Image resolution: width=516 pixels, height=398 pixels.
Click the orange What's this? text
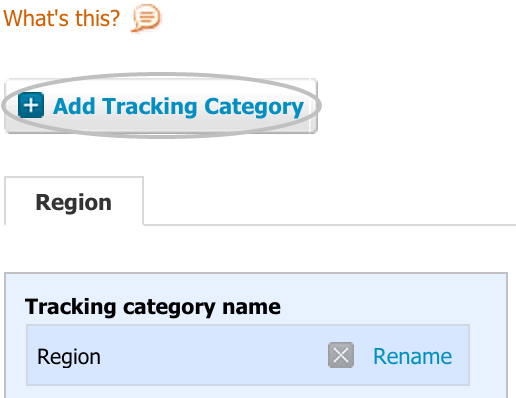click(61, 18)
